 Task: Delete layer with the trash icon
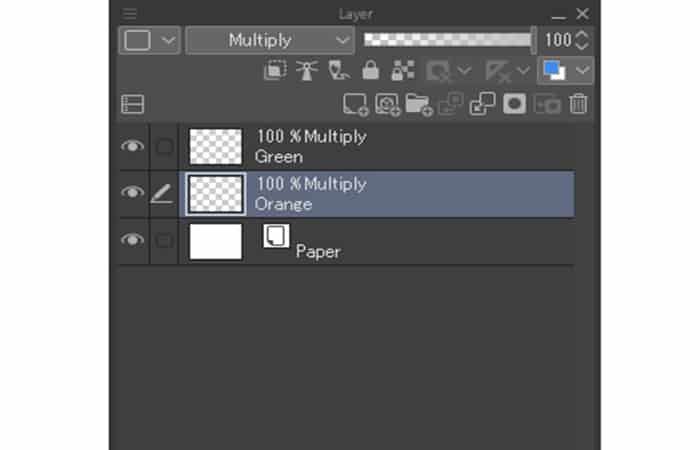tap(578, 104)
